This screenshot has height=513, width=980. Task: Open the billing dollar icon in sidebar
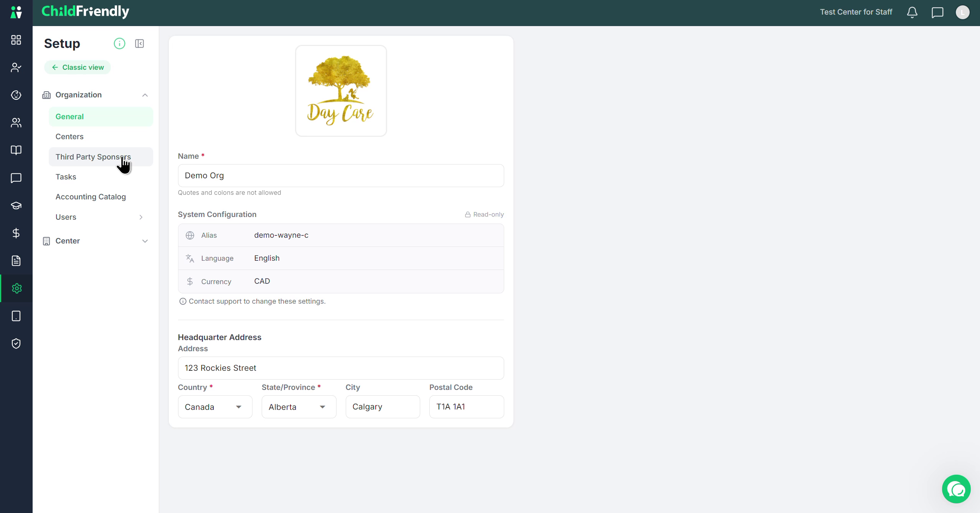(16, 233)
